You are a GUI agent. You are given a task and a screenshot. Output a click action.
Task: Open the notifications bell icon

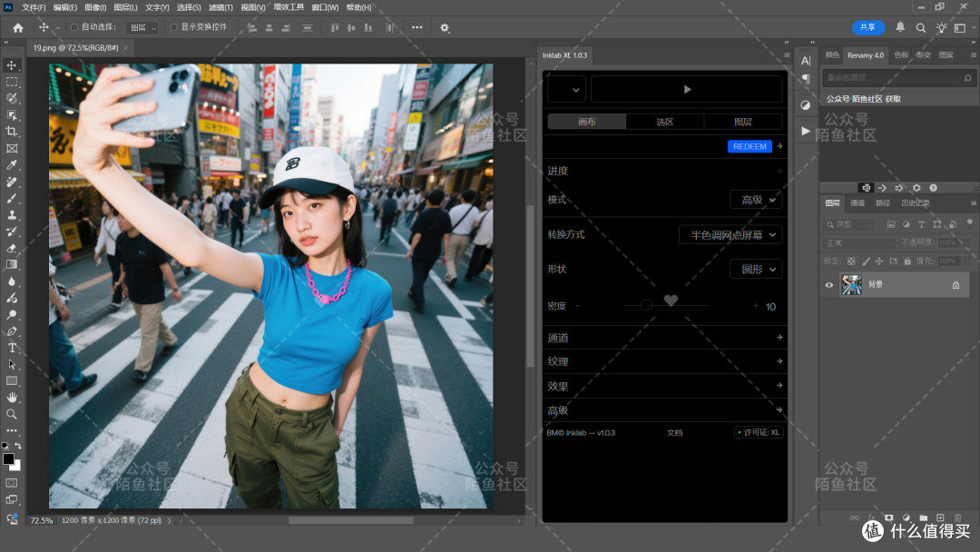point(900,27)
